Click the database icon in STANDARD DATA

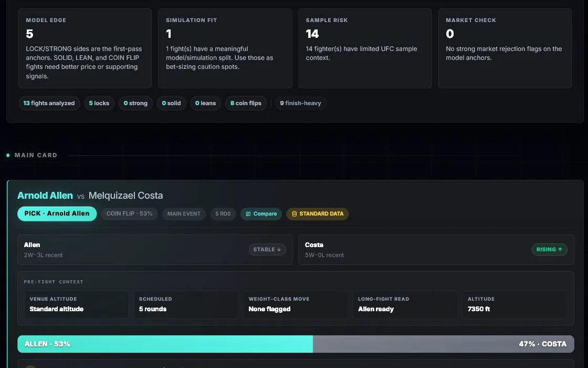tap(295, 214)
